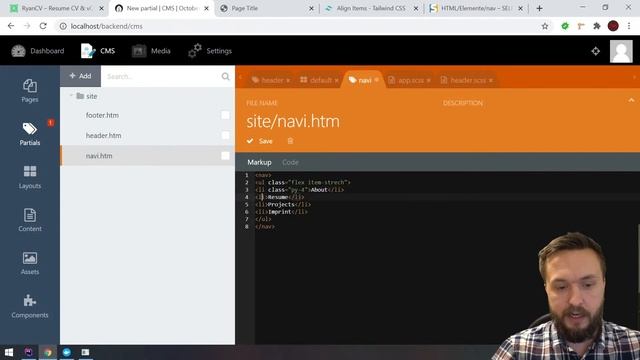Viewport: 640px width, 360px height.
Task: Switch to the Markup tab
Action: pos(259,162)
